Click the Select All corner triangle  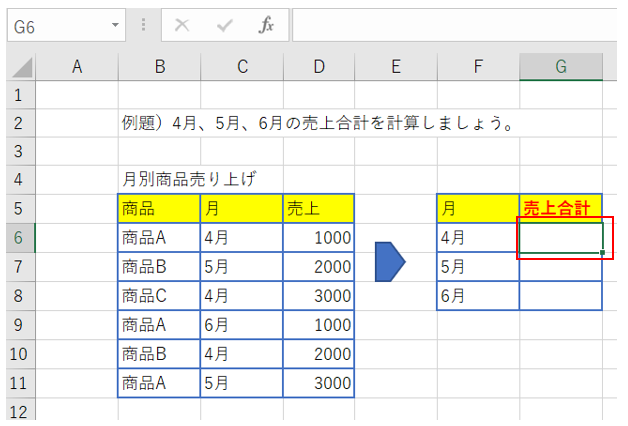click(x=21, y=68)
